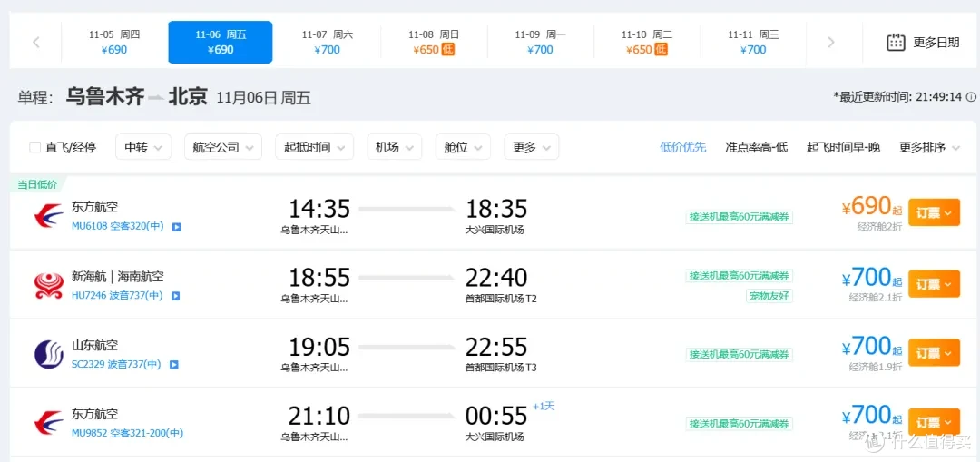Open the 起抵时间 filter dropdown
The width and height of the screenshot is (980, 462).
[314, 147]
